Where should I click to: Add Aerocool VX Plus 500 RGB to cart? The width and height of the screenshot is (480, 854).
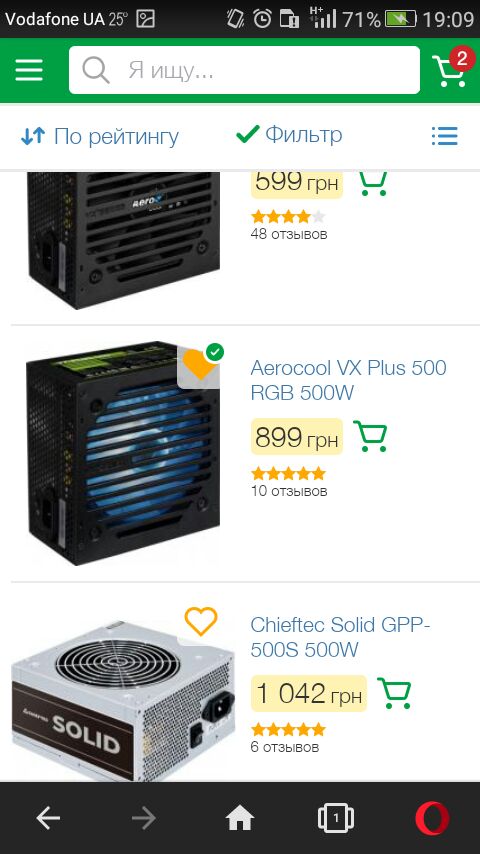(370, 436)
